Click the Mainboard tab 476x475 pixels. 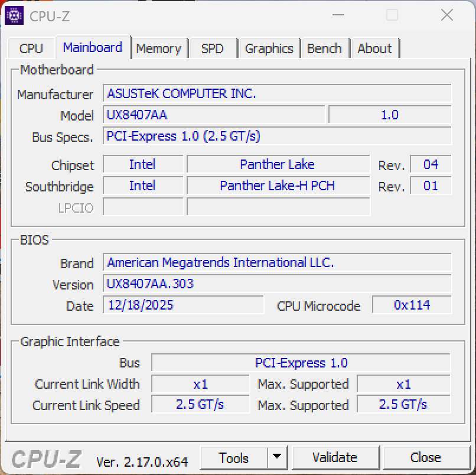[x=92, y=47]
